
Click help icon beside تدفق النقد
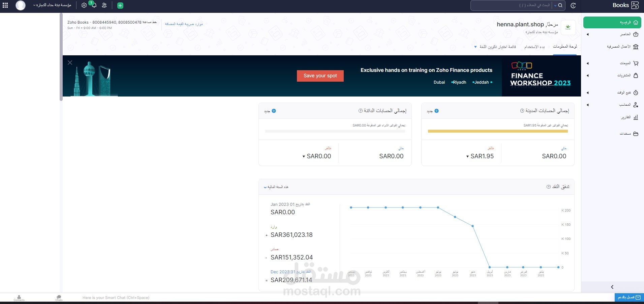[x=548, y=187]
